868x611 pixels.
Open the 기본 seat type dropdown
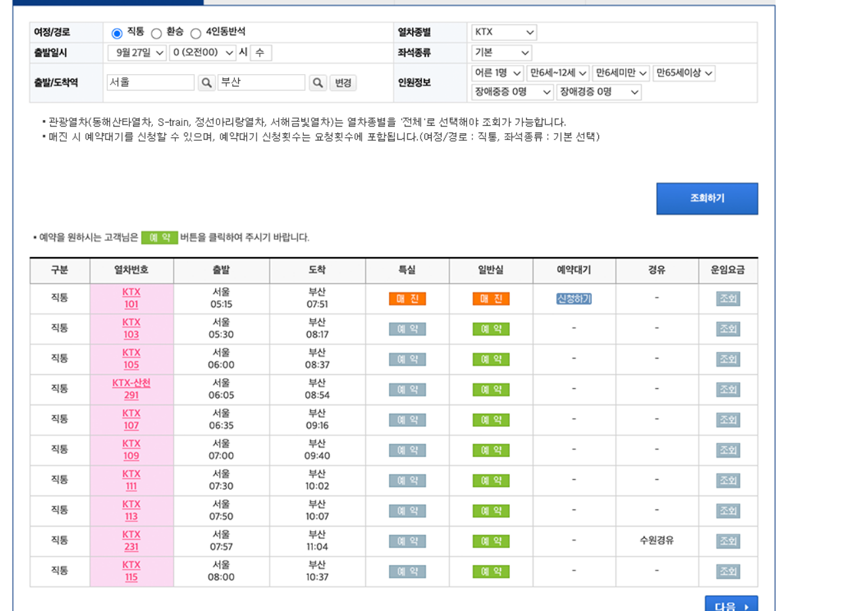click(x=501, y=52)
